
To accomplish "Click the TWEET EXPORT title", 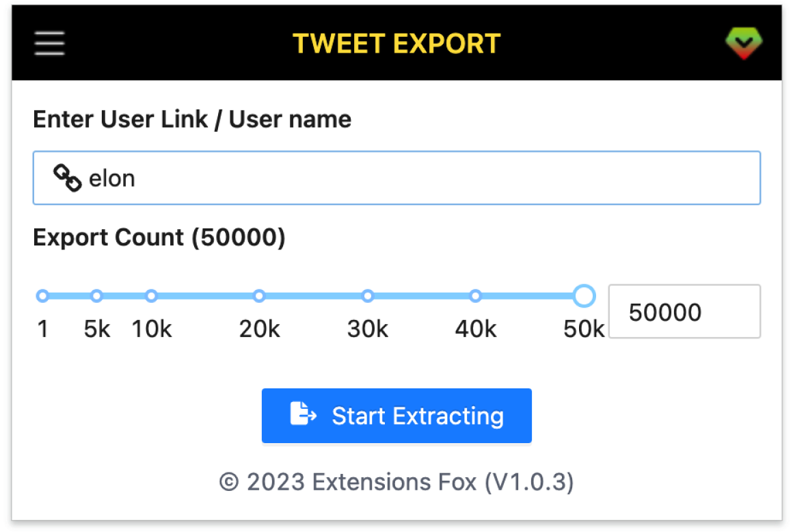I will pos(396,44).
